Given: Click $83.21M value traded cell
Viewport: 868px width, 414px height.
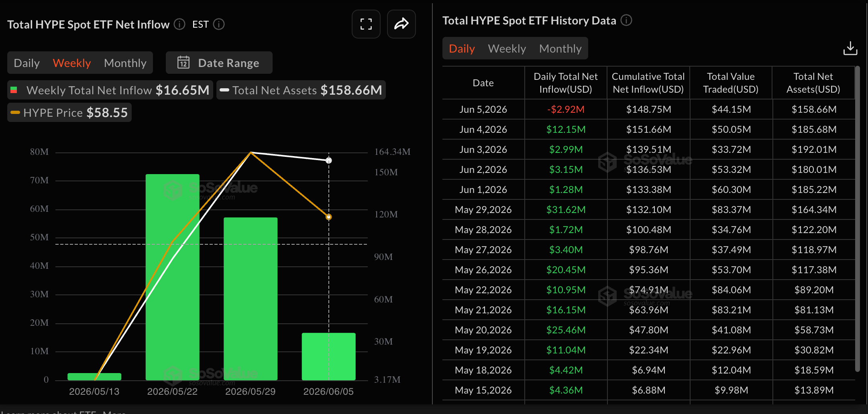Looking at the screenshot, I should coord(731,310).
